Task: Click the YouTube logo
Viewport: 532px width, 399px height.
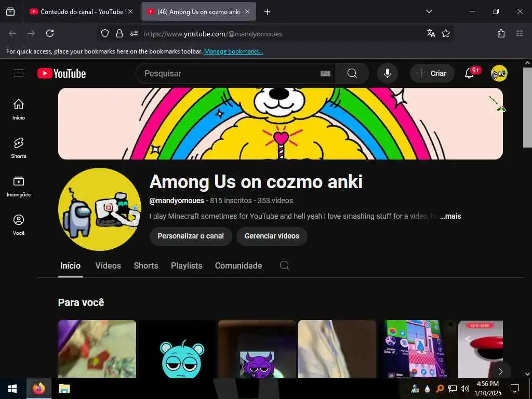Action: 61,73
